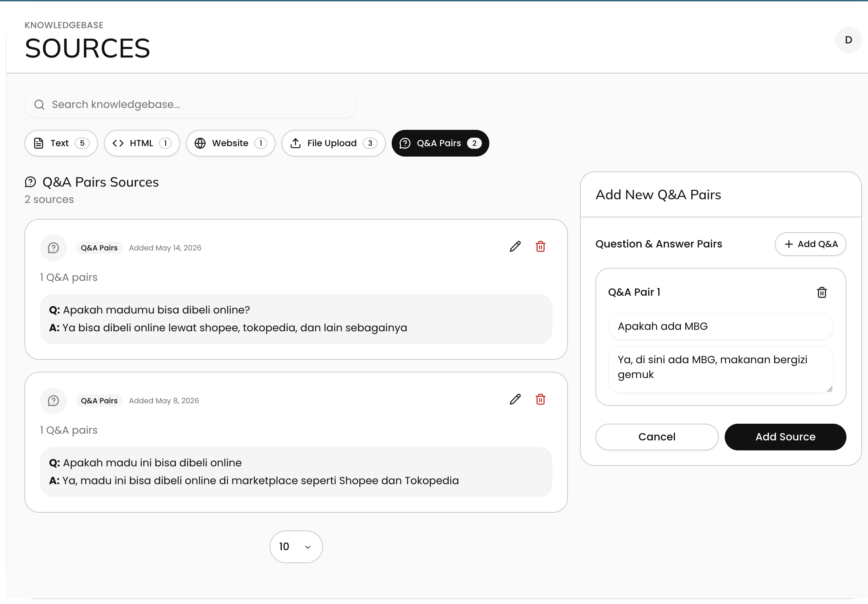Image resolution: width=868 pixels, height=604 pixels.
Task: Click the 'Add New Q&A Pairs' heading
Action: pos(658,195)
